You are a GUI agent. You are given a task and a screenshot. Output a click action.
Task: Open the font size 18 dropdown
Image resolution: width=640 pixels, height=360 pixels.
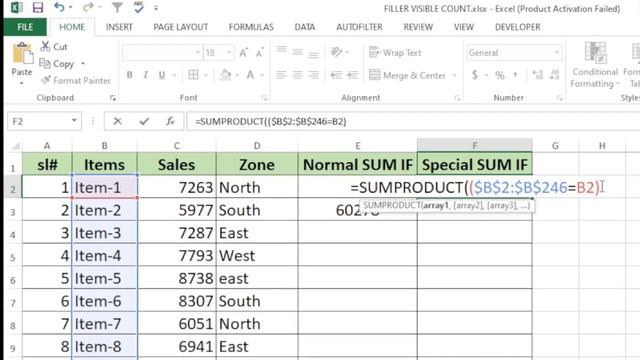tap(229, 53)
